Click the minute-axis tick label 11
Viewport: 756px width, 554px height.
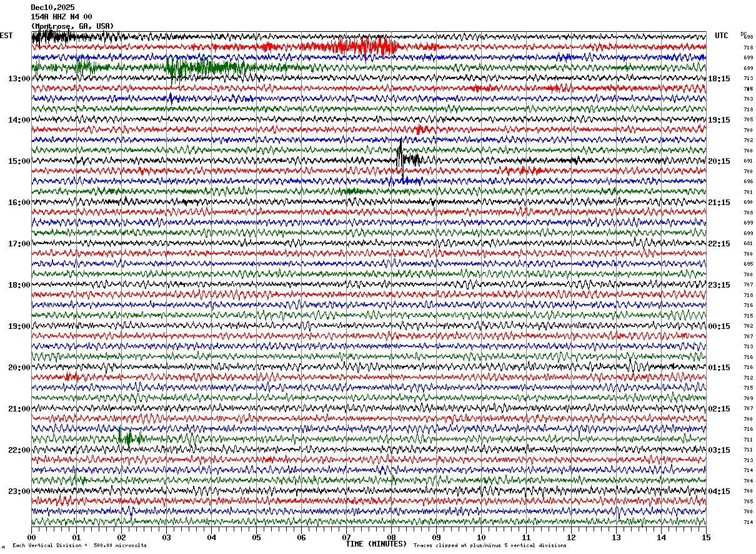click(x=526, y=537)
